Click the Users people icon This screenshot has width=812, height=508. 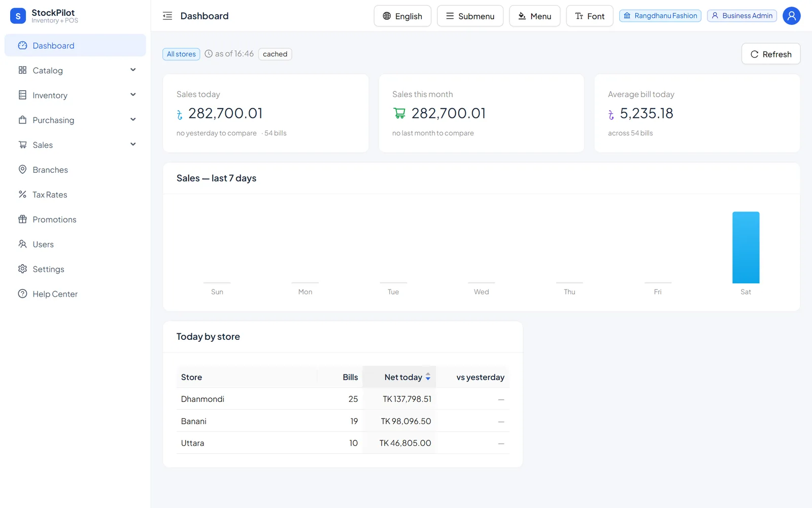[22, 244]
